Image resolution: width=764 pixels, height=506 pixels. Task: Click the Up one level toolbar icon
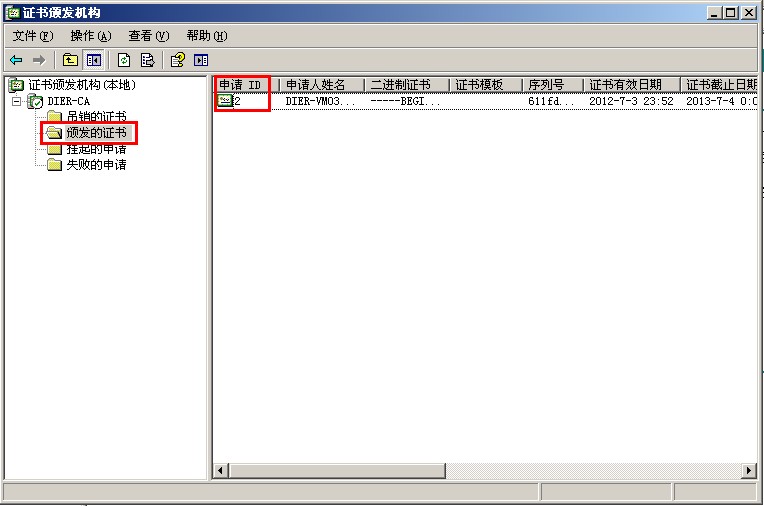(x=70, y=60)
